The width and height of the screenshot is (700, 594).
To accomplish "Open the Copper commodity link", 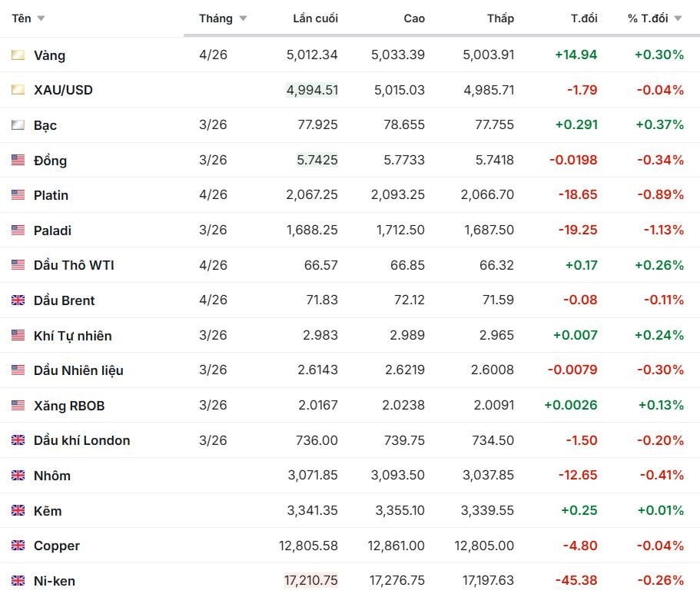I will [x=57, y=546].
